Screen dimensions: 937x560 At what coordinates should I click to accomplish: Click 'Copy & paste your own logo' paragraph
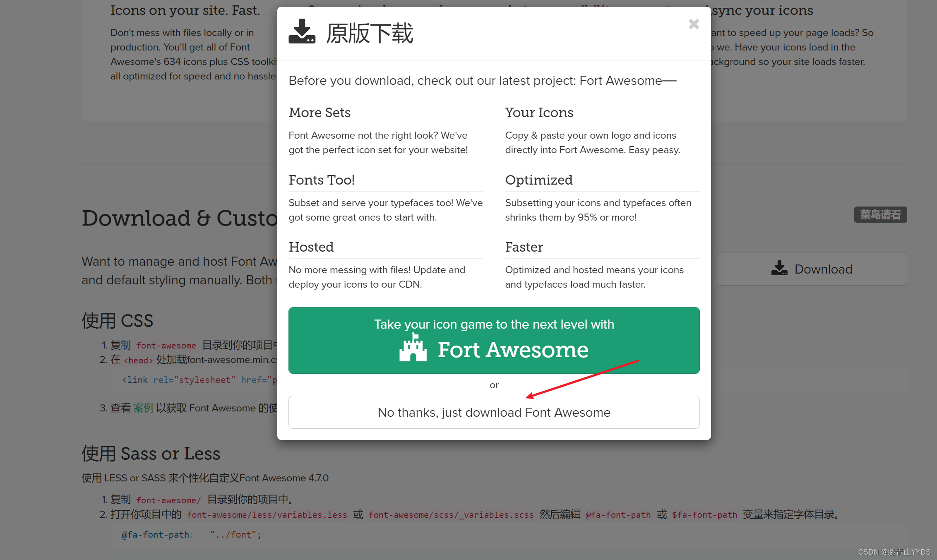click(592, 142)
